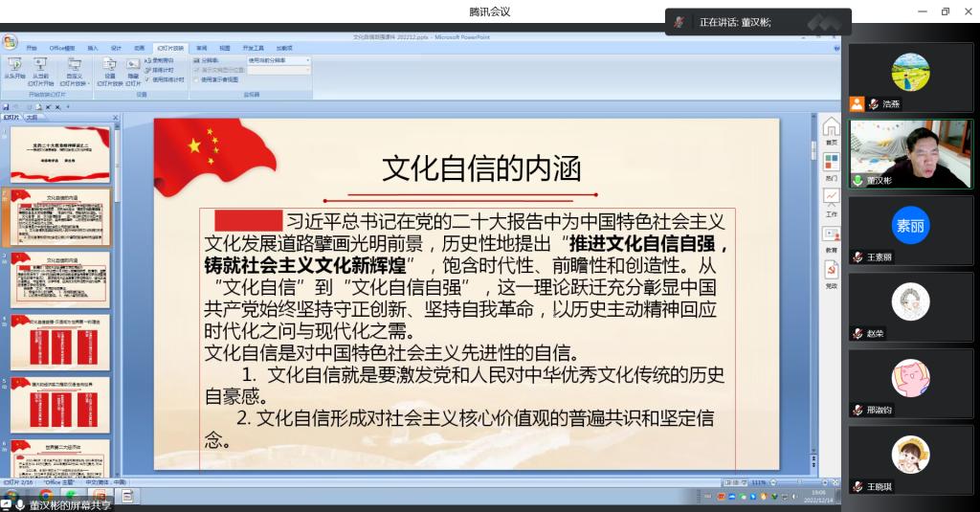This screenshot has height=512, width=980.
Task: Click the Office button in PowerPoint
Action: (10, 42)
